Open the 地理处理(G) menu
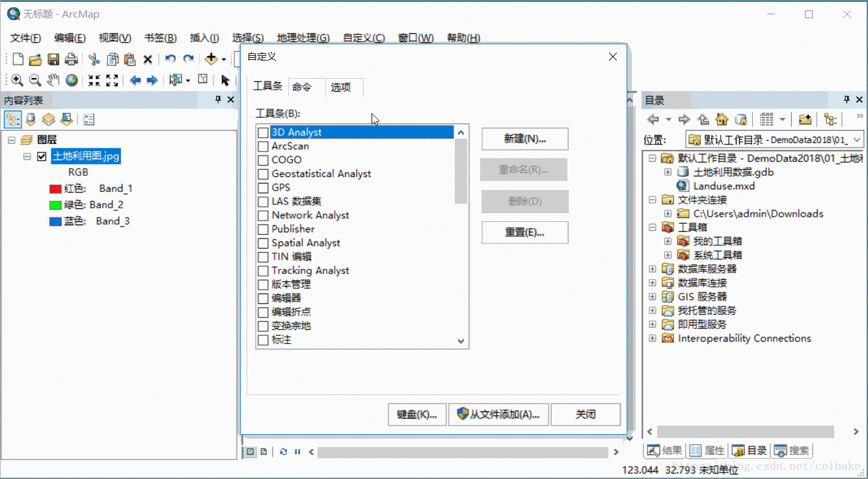The height and width of the screenshot is (479, 868). 303,38
